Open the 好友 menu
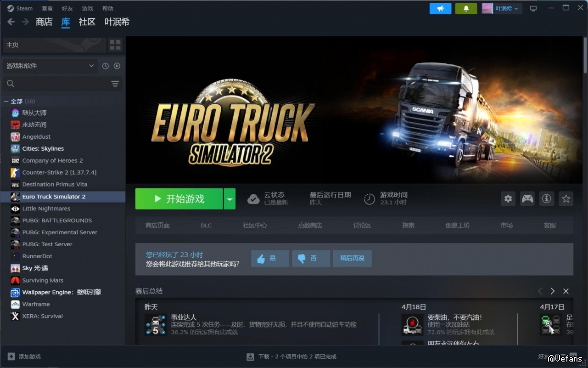This screenshot has width=588, height=368. tap(67, 8)
